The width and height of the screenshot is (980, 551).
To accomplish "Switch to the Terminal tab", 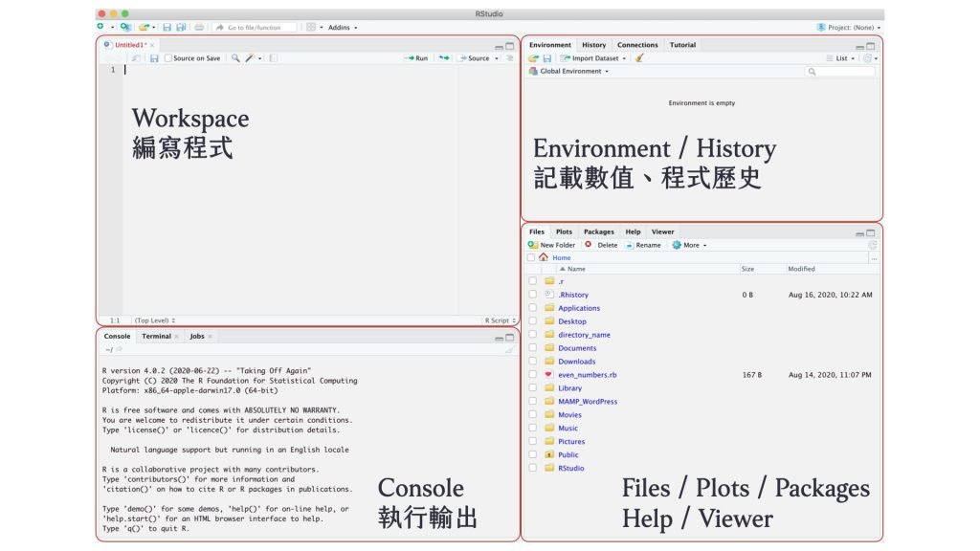I will point(156,336).
